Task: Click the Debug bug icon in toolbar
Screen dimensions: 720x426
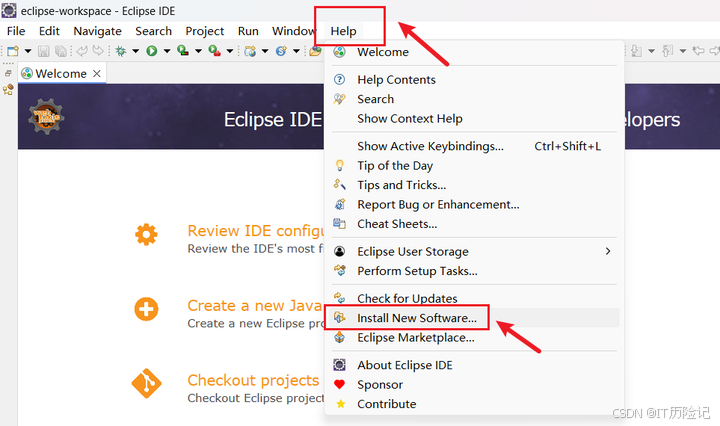Action: (121, 51)
